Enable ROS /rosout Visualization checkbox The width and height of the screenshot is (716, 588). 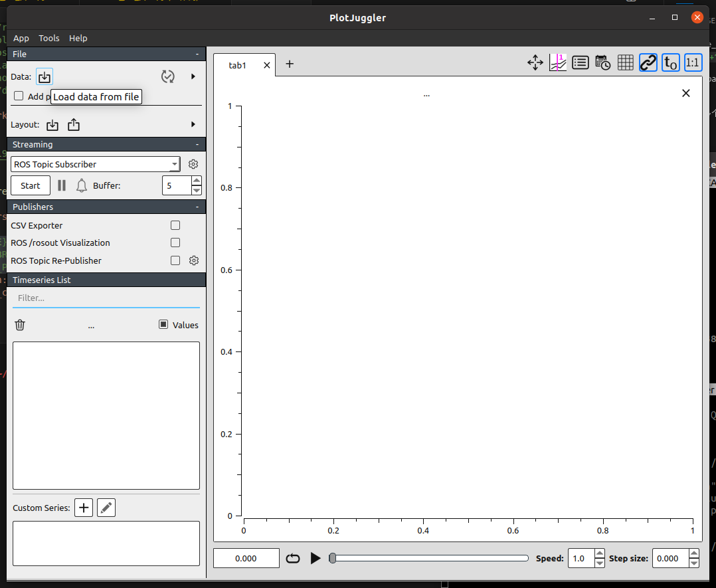tap(175, 243)
